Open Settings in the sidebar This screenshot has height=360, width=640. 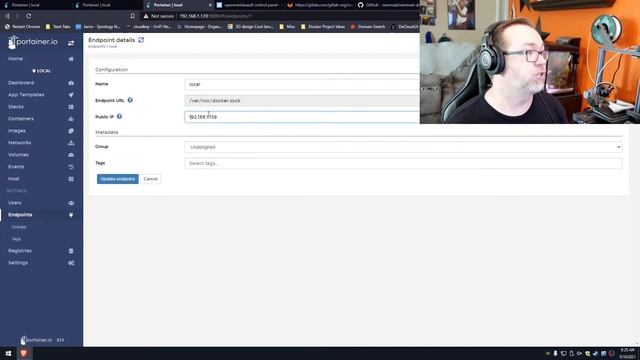click(18, 263)
